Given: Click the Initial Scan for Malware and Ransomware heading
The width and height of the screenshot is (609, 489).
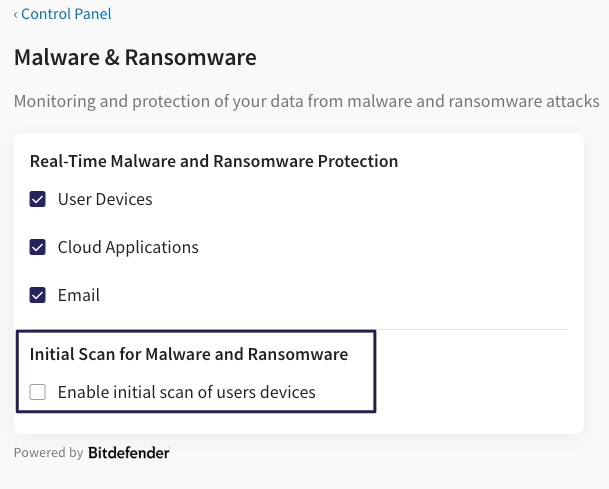Looking at the screenshot, I should point(189,354).
